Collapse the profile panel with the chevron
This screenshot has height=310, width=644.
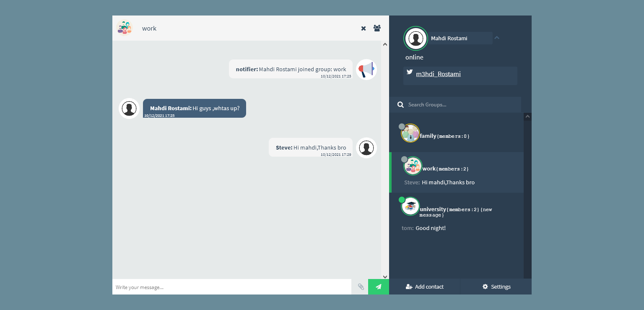click(497, 38)
